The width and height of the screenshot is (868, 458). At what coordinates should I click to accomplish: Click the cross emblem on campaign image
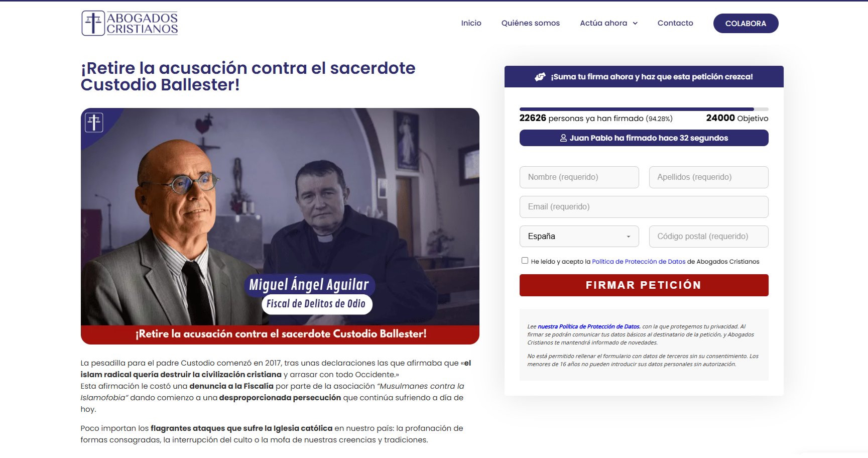pyautogui.click(x=94, y=122)
